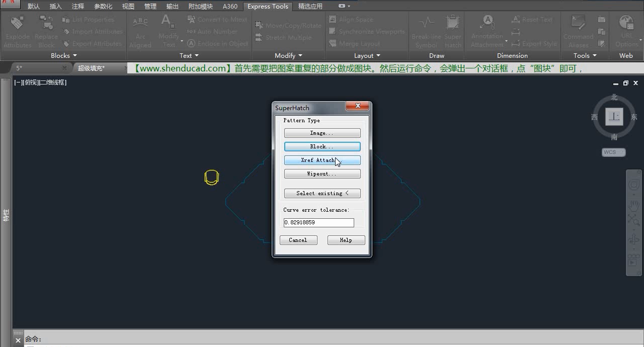Switch to the 默认 ribbon tab
The width and height of the screenshot is (644, 347).
34,7
